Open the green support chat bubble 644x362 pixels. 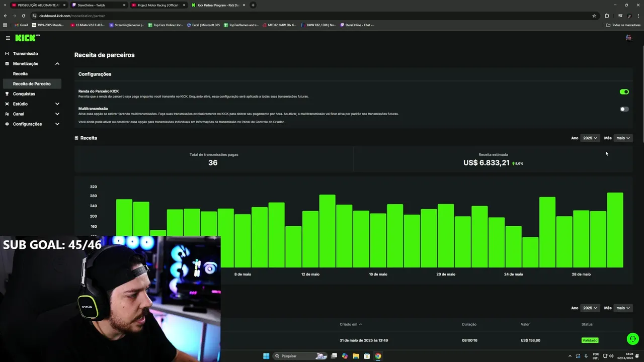pos(633,339)
